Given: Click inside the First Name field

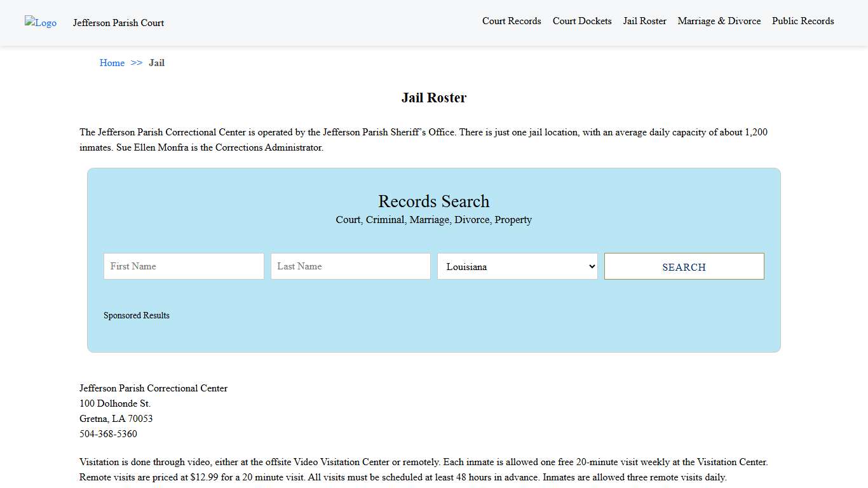Looking at the screenshot, I should [x=183, y=266].
